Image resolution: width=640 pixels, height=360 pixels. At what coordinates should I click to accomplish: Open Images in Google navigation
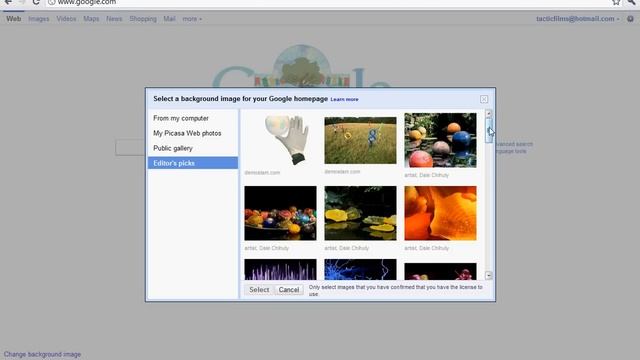pyautogui.click(x=39, y=19)
